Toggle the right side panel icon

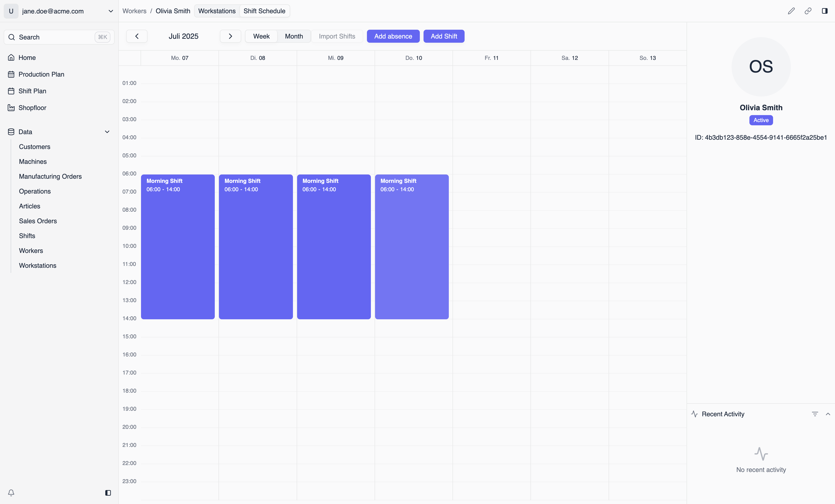point(825,11)
